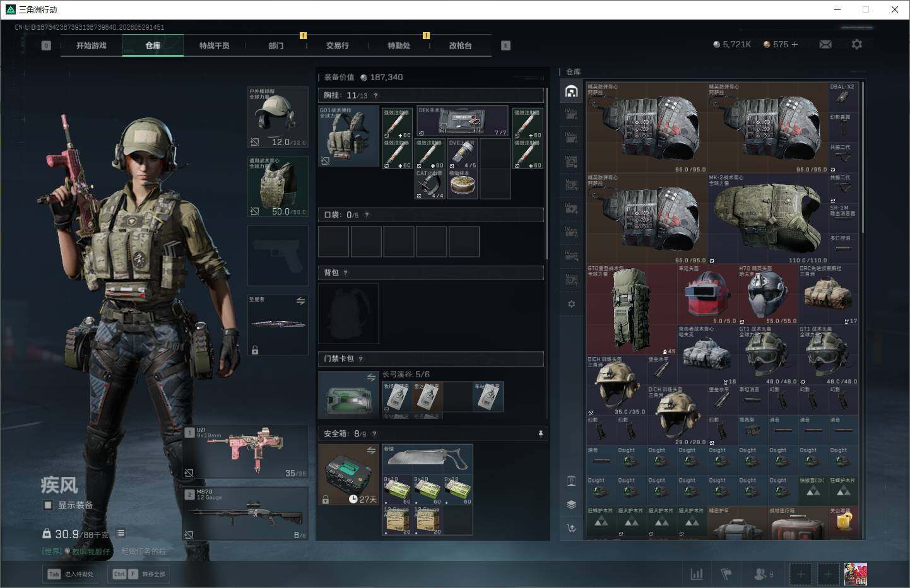The height and width of the screenshot is (588, 910).
Task: Click the 575 premium currency add button
Action: click(x=795, y=44)
